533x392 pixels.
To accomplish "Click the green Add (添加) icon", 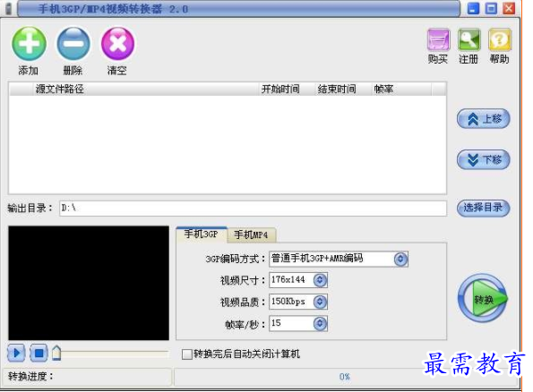I will pos(30,44).
